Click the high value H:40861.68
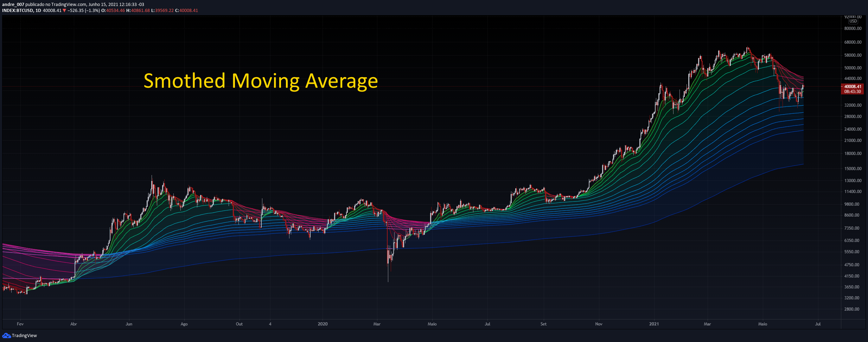868x342 pixels. [138, 11]
